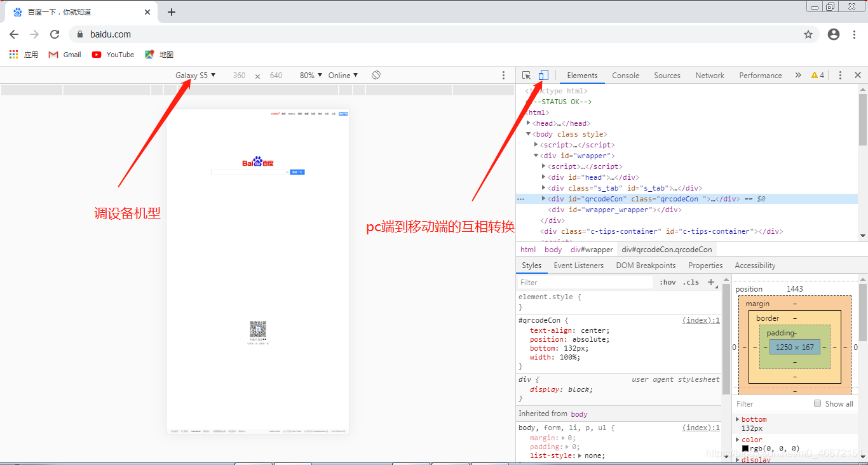Click the rotate screen icon
This screenshot has width=868, height=465.
click(376, 75)
